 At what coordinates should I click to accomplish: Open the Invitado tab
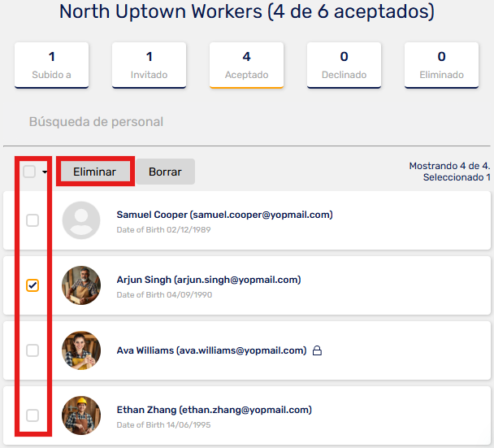(149, 65)
